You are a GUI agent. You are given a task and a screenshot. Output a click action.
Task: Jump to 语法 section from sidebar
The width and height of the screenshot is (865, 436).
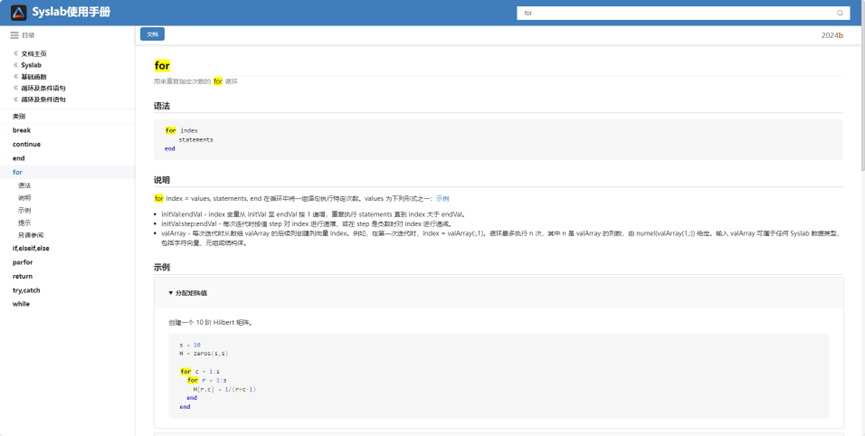click(x=24, y=185)
